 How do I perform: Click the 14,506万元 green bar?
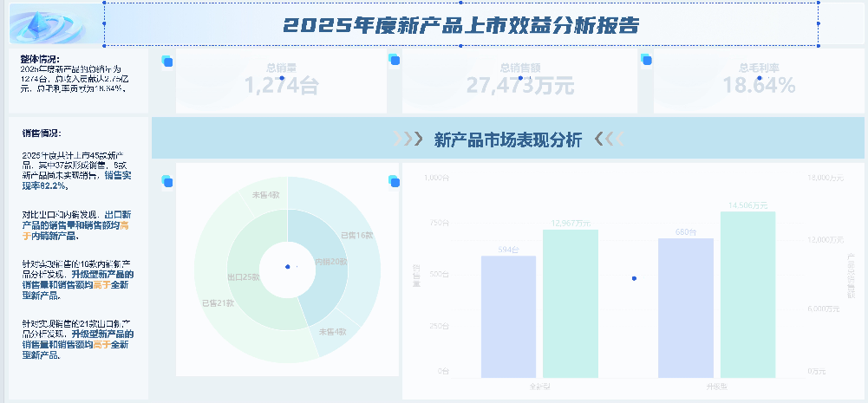(747, 295)
